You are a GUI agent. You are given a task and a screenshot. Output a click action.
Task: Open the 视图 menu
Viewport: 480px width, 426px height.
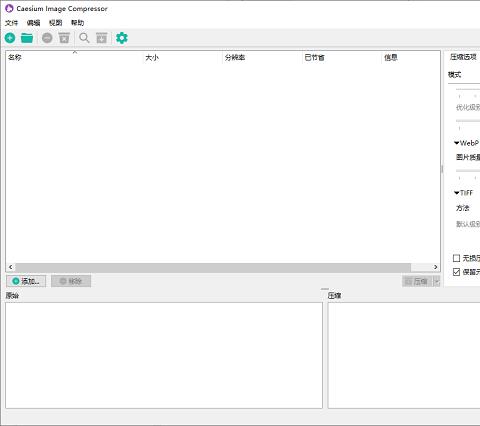(x=55, y=23)
